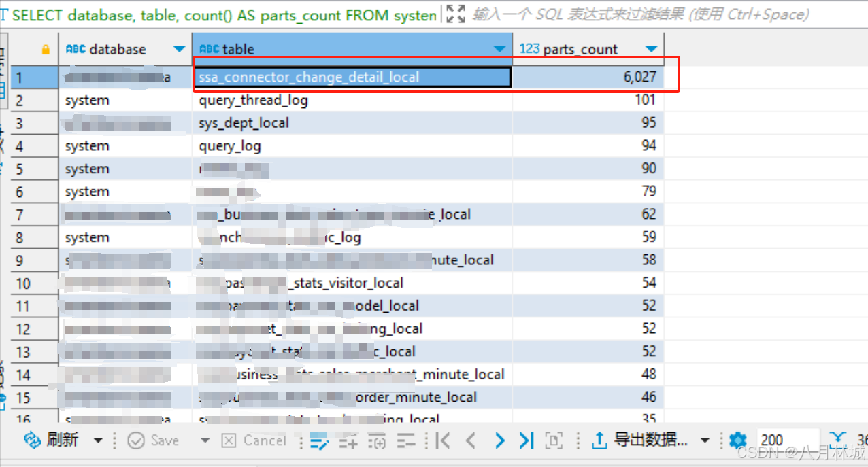
Task: Select the cell with value 6,027
Action: pos(588,77)
